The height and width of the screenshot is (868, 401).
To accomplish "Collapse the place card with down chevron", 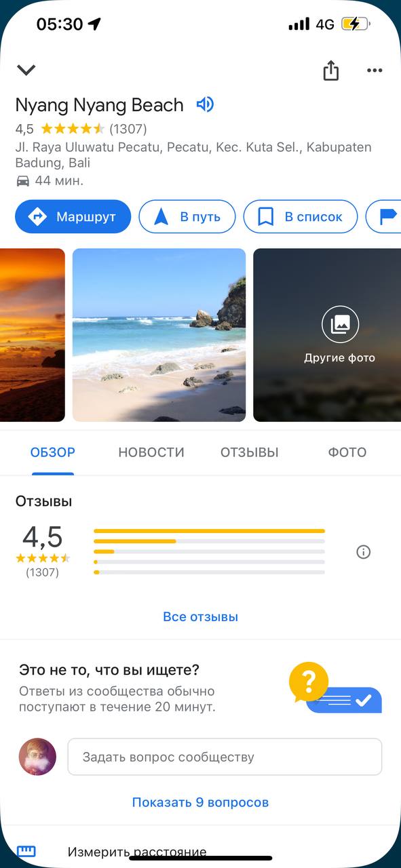I will [x=26, y=70].
